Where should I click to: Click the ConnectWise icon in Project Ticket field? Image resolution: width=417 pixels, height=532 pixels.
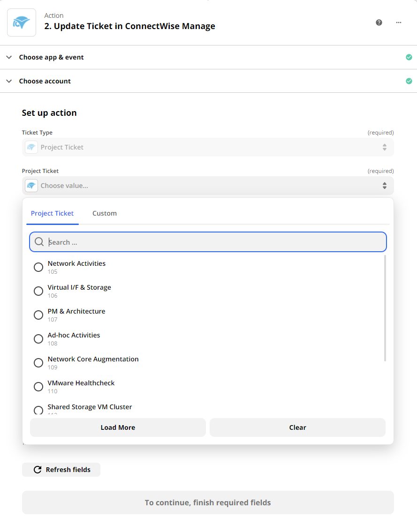coord(31,186)
